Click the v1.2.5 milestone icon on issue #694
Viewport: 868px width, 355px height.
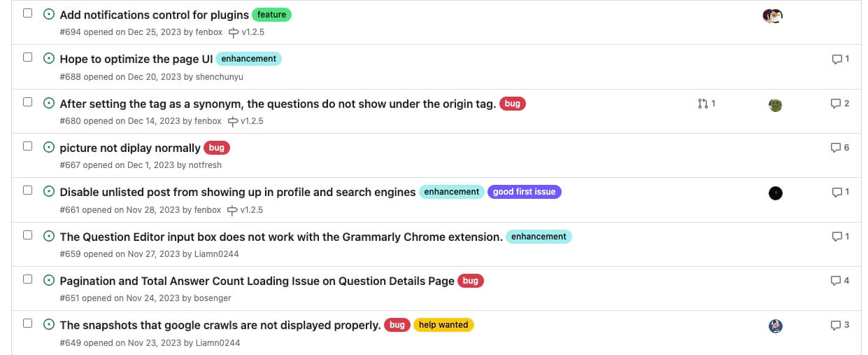234,32
